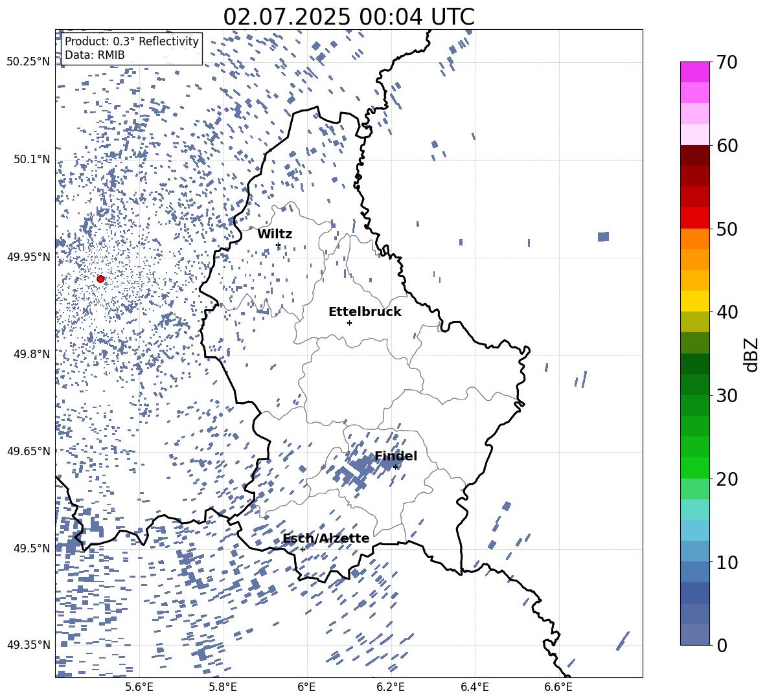Click colorbar tick label 10
This screenshot has width=767, height=700.
coord(727,563)
